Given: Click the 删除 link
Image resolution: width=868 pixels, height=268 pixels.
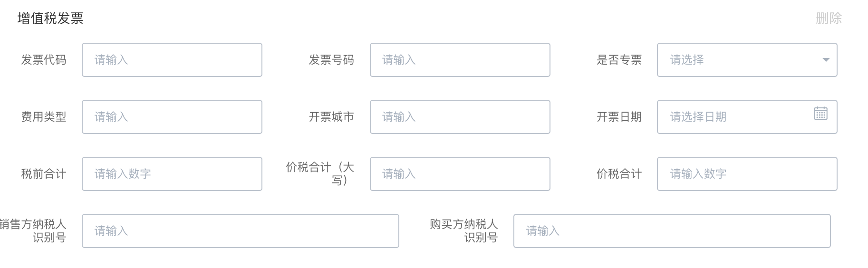Looking at the screenshot, I should tap(829, 19).
